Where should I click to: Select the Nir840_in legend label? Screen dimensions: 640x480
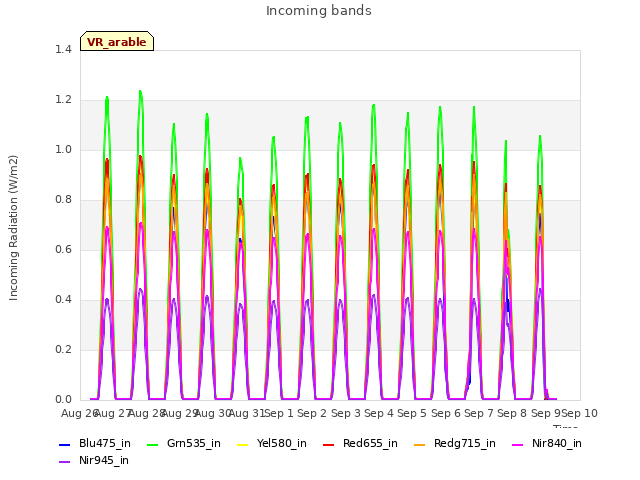click(x=557, y=444)
